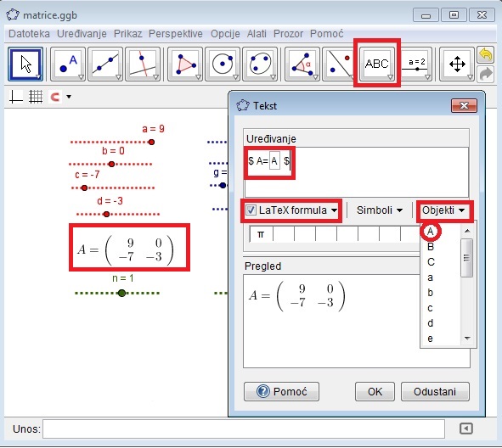Select the Angle tool

pyautogui.click(x=302, y=64)
